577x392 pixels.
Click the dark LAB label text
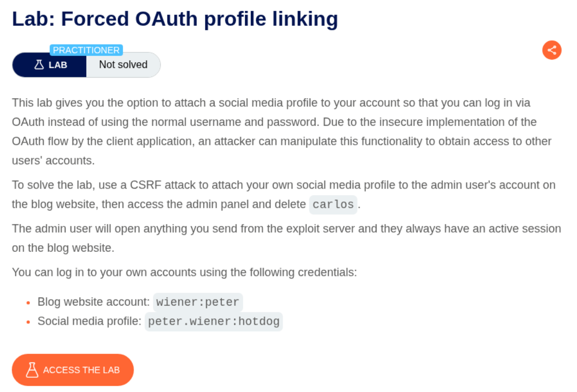(x=58, y=65)
